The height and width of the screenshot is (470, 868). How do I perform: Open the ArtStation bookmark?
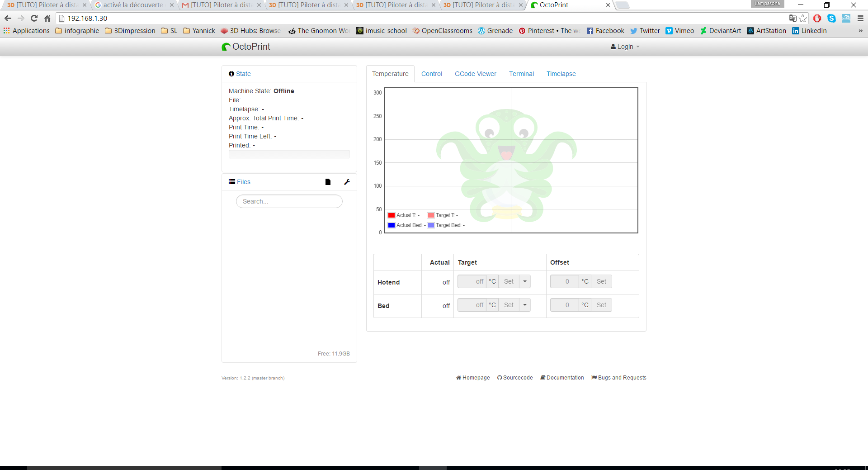(x=767, y=31)
